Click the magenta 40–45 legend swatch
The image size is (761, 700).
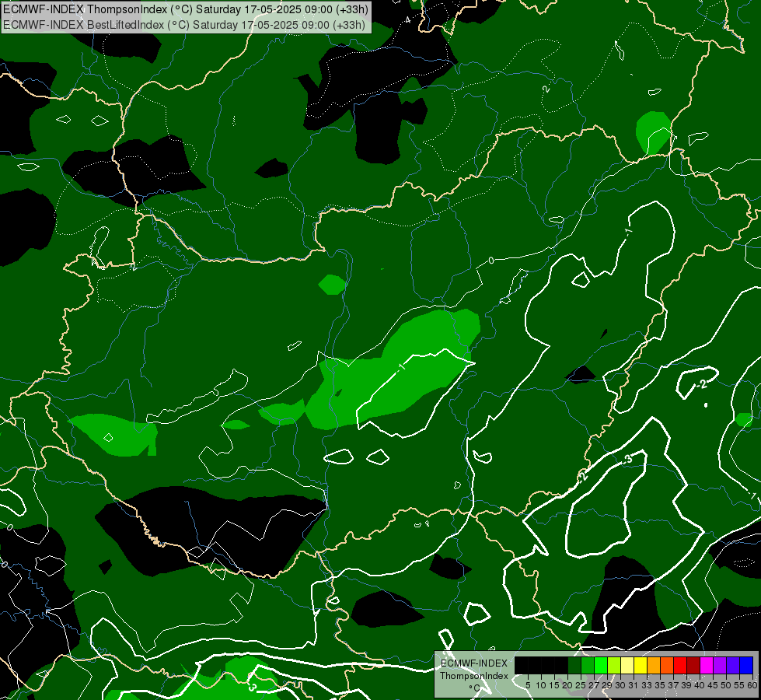coord(707,665)
